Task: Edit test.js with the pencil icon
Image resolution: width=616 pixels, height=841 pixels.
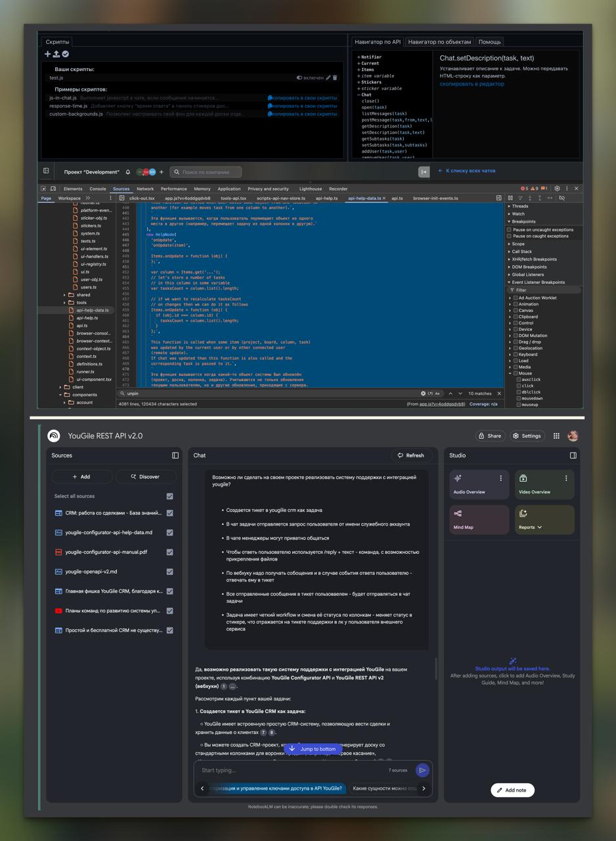Action: tap(328, 78)
